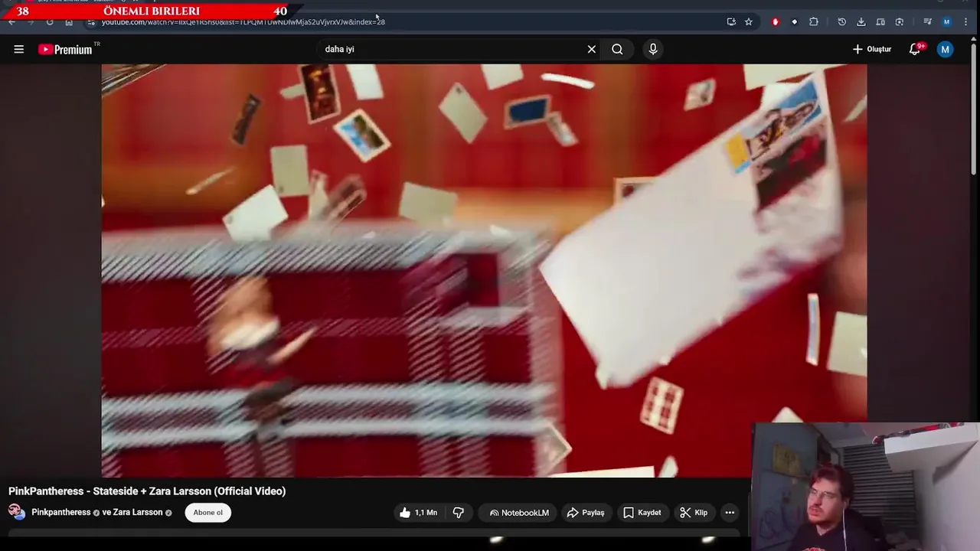Go back with the browser arrow
Screen dimensions: 980x551
point(11,22)
